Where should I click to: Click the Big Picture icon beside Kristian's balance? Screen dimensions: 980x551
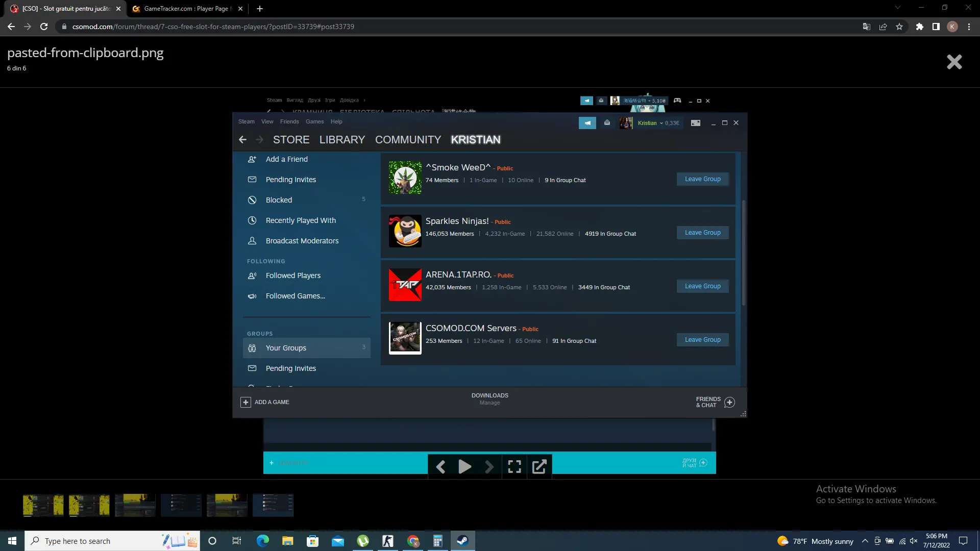pyautogui.click(x=695, y=123)
